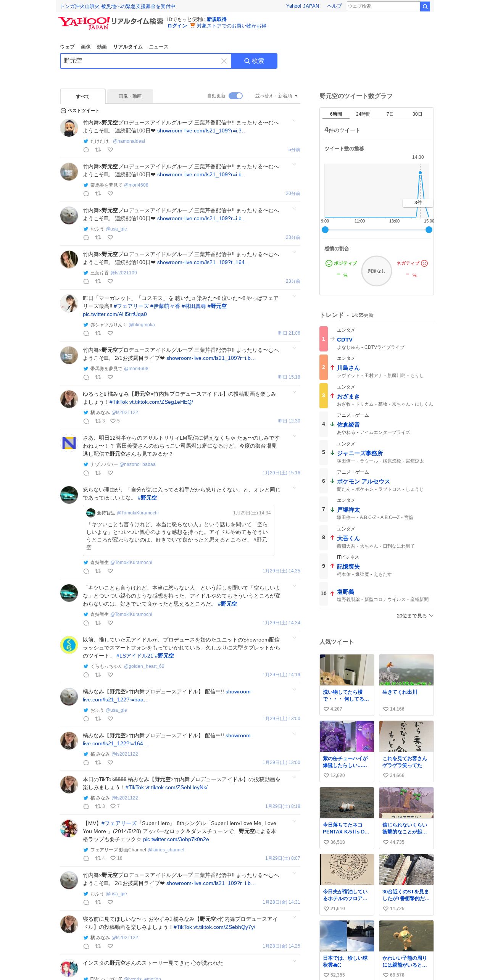490x980 pixels.
Task: Click the shopping cart promo icon
Action: click(x=193, y=26)
